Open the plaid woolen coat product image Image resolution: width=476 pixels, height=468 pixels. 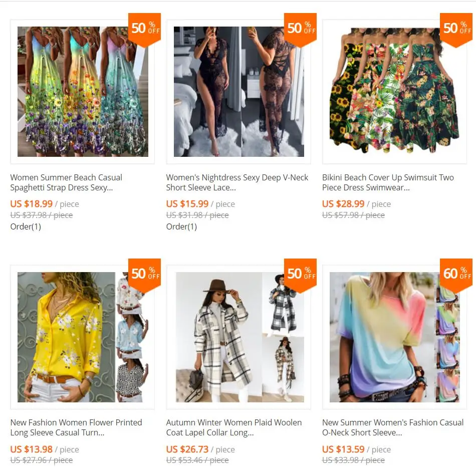[x=239, y=337]
